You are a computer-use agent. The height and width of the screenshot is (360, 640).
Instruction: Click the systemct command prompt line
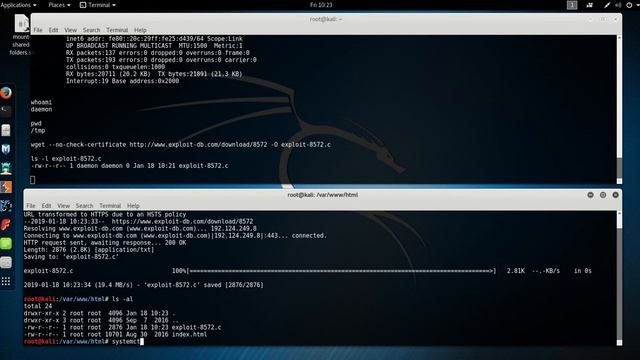coord(84,341)
